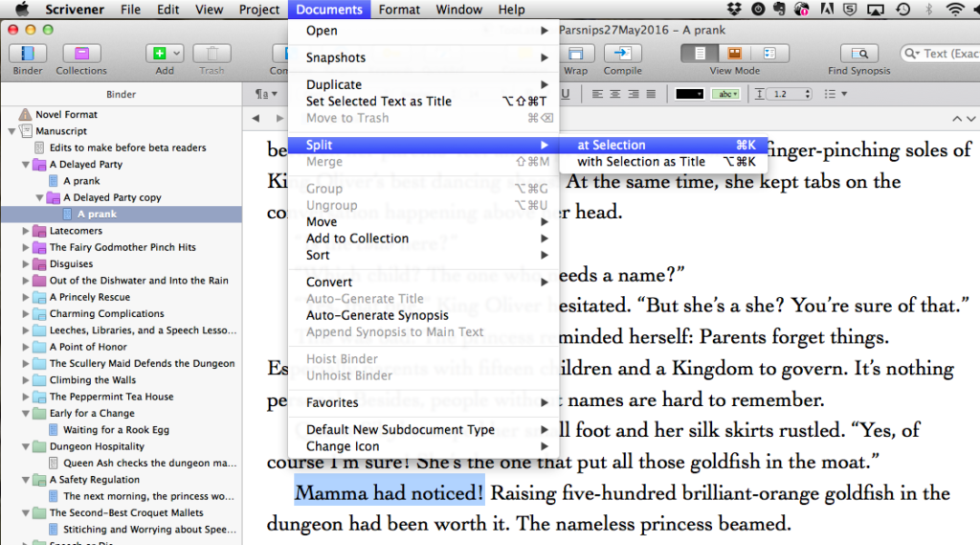Open the text color swatch

click(x=689, y=94)
